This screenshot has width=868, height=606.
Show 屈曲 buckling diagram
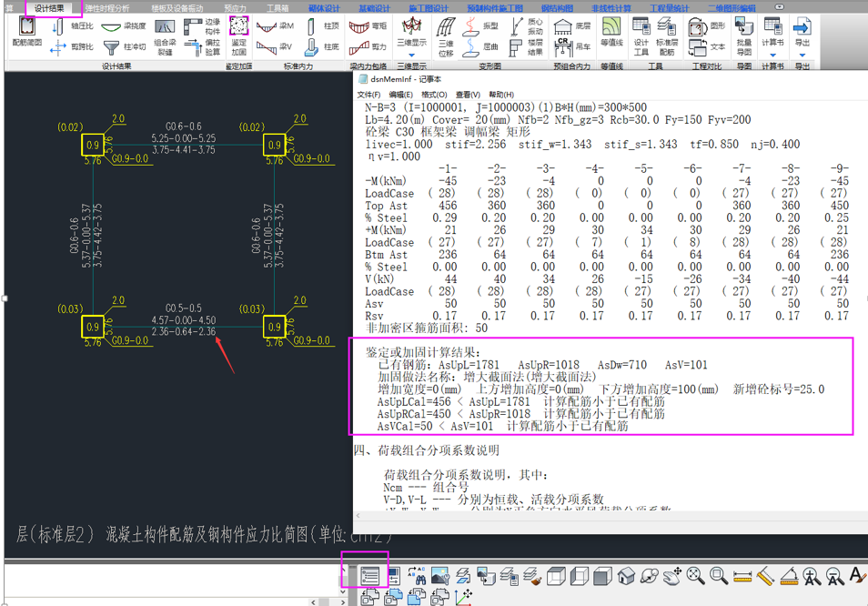tap(479, 47)
